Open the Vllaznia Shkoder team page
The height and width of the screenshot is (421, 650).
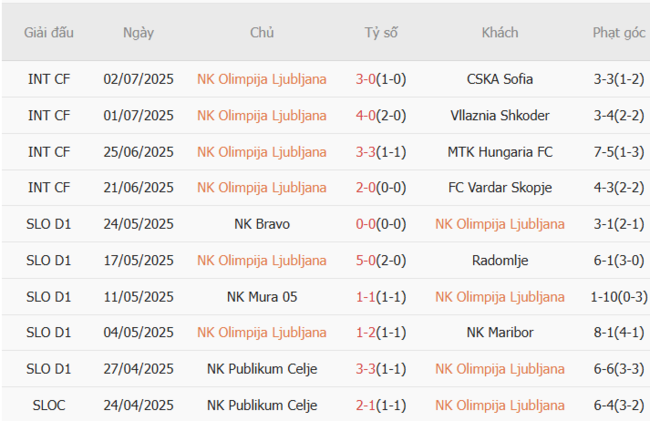500,115
